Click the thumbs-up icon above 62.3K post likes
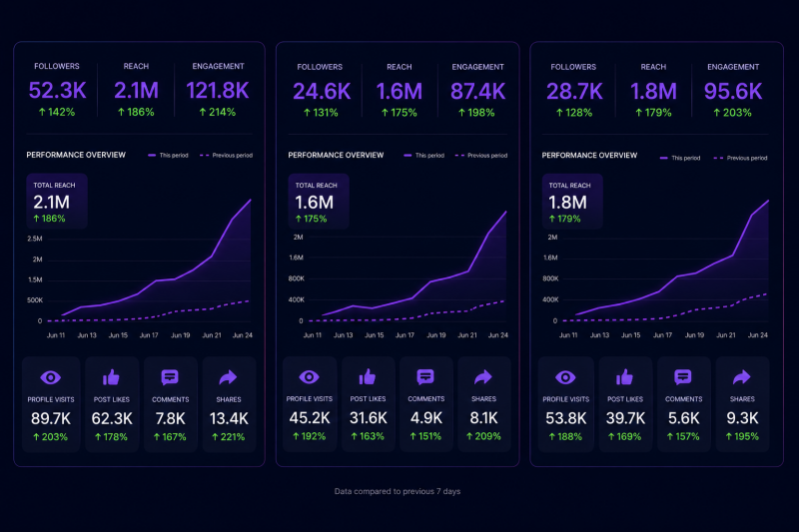This screenshot has height=532, width=799. click(x=111, y=377)
